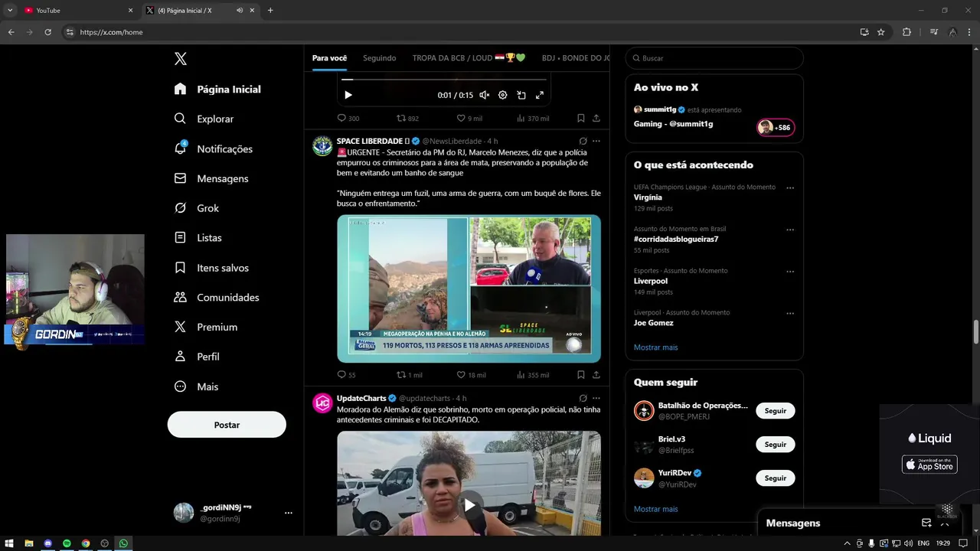Bookmark this page with star icon
Screen dimensions: 980x551
[x=881, y=32]
